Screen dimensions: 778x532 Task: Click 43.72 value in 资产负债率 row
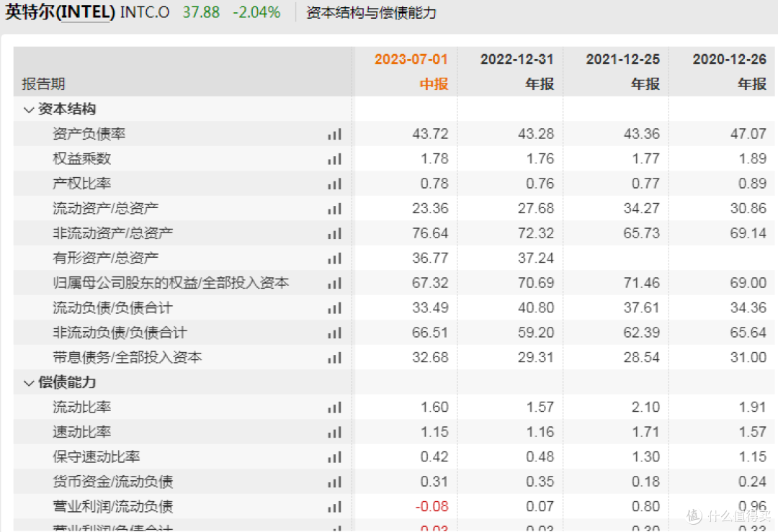(430, 134)
